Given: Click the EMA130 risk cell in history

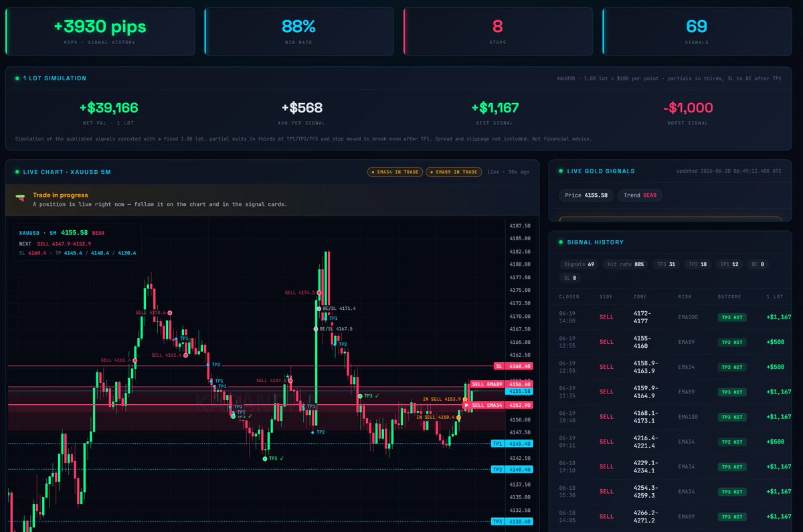Looking at the screenshot, I should coord(689,417).
